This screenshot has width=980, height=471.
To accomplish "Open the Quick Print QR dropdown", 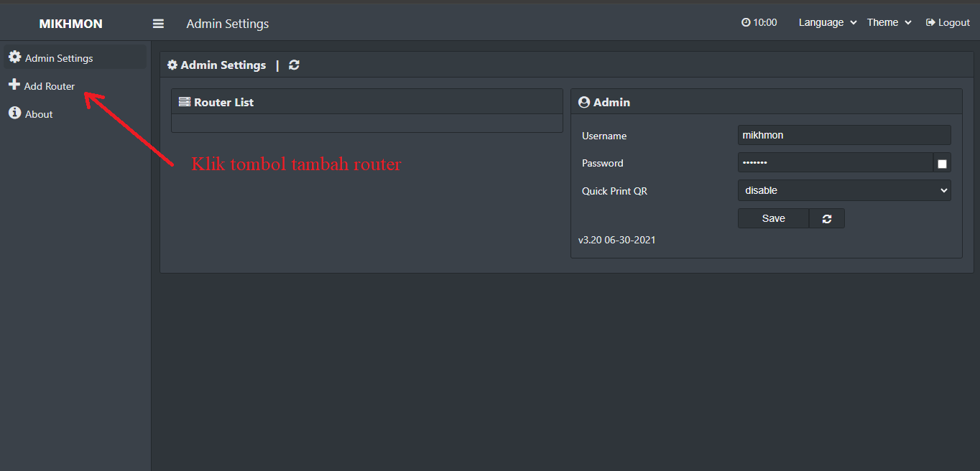I will click(844, 190).
